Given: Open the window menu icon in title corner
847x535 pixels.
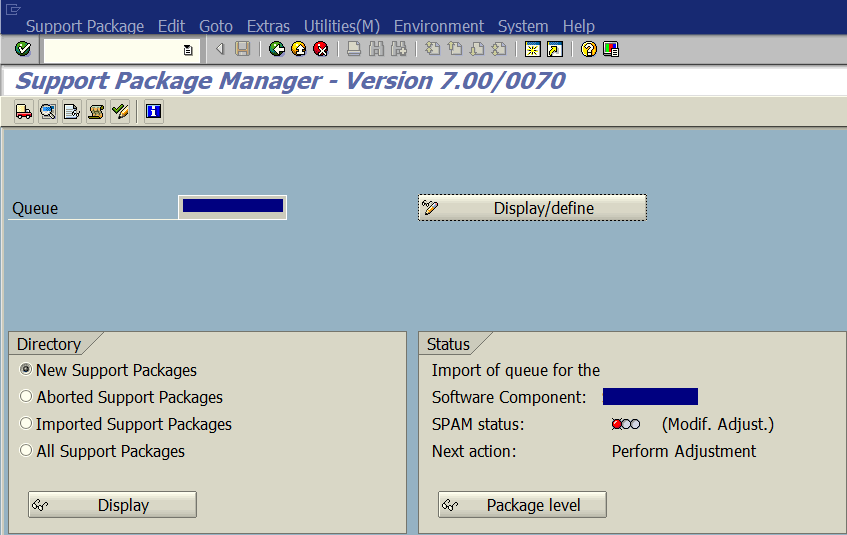Looking at the screenshot, I should tap(12, 9).
